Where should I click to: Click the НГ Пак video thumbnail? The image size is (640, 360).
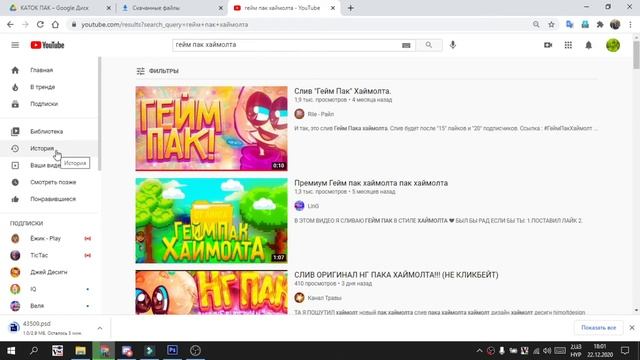pyautogui.click(x=211, y=292)
